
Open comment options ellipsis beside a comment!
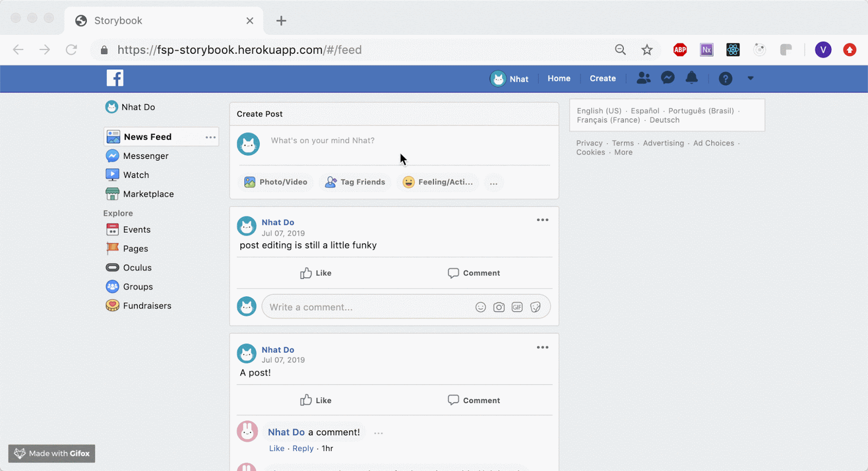(379, 433)
